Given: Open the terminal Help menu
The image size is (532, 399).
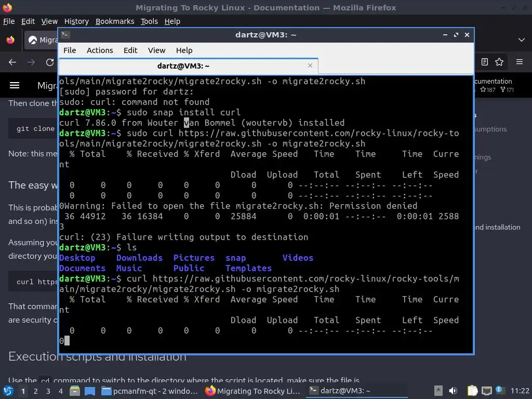Looking at the screenshot, I should coord(184,50).
